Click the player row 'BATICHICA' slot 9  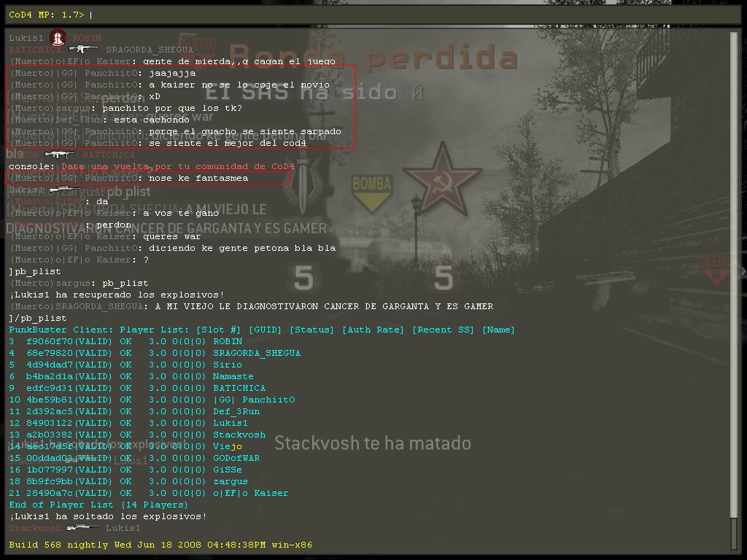137,388
